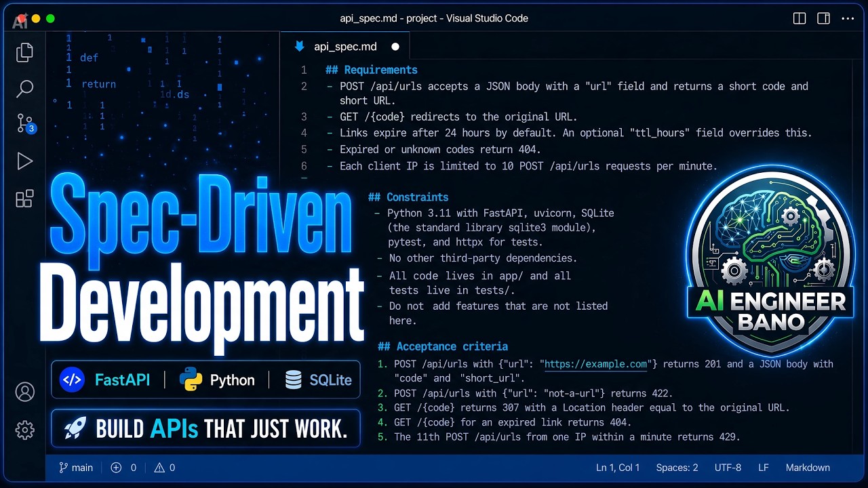868x488 pixels.
Task: Click the '## Requirements' heading
Action: 372,70
